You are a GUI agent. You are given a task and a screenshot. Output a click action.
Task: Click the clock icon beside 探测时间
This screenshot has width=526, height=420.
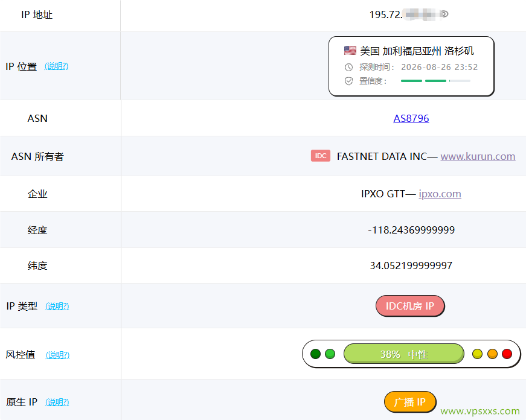348,68
